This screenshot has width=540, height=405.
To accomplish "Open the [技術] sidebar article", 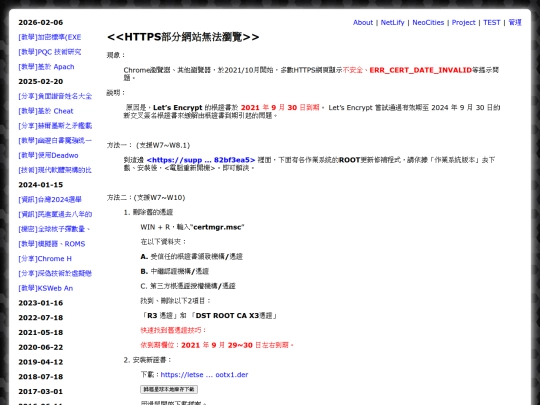I will pos(55,170).
